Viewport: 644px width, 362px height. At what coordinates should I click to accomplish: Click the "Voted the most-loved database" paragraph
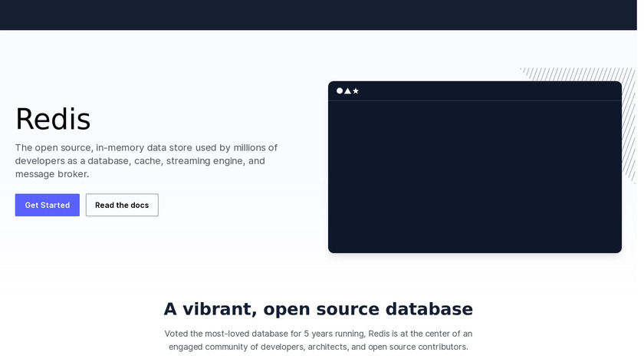(x=318, y=341)
